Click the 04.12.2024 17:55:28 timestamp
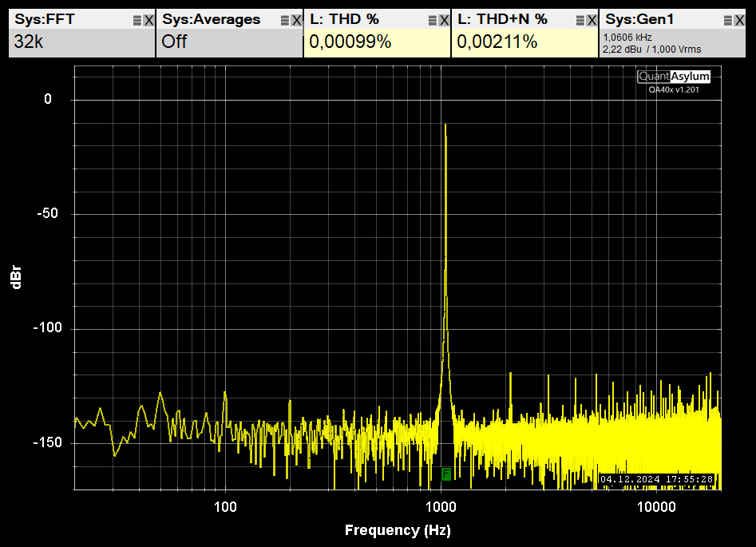The width and height of the screenshot is (756, 547). [657, 479]
